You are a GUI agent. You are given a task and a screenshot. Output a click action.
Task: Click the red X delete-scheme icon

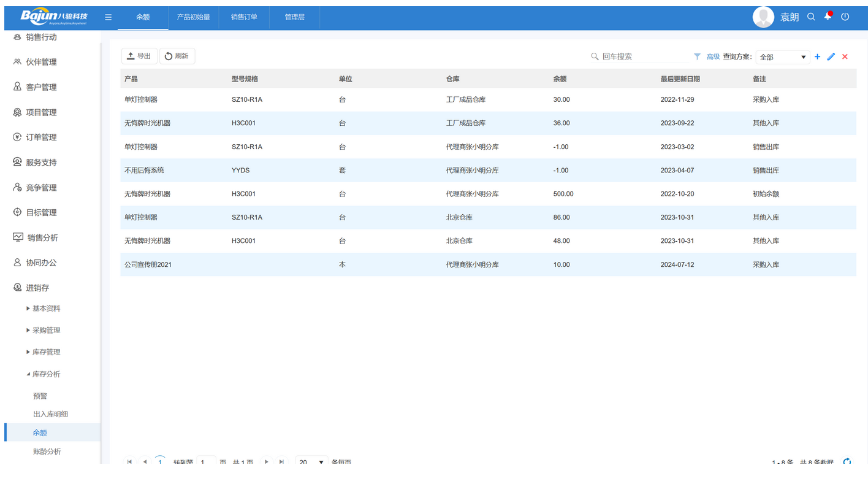pos(845,56)
